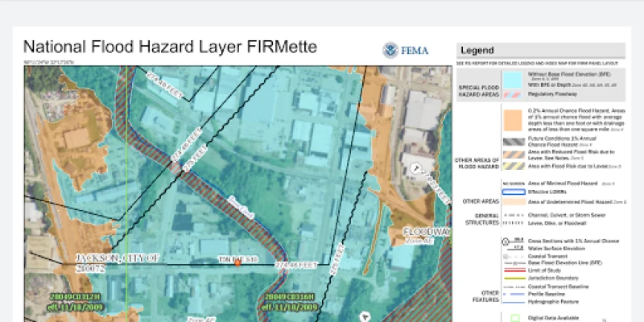Click the SPECIAL FLOOD HAZARD AREAS heading
The height and width of the screenshot is (322, 644).
click(x=479, y=91)
